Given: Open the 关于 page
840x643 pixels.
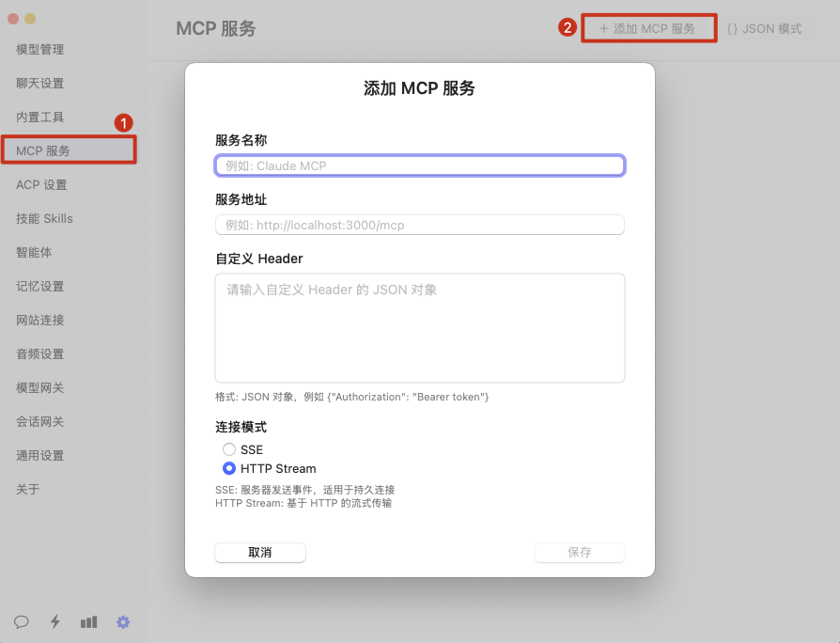Looking at the screenshot, I should tap(28, 489).
